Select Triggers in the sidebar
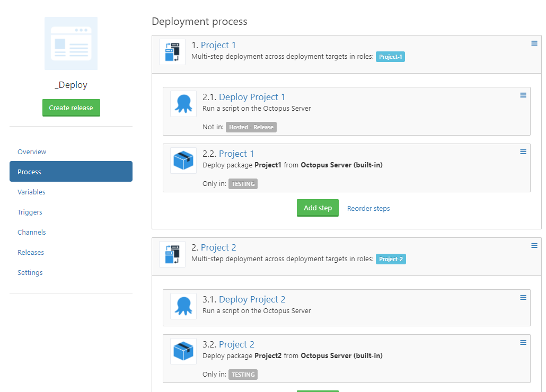Image resolution: width=546 pixels, height=392 pixels. tap(30, 212)
